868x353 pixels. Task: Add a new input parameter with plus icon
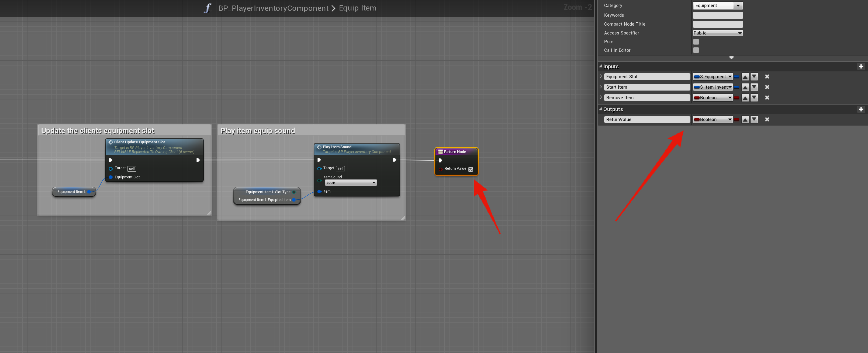pos(860,66)
